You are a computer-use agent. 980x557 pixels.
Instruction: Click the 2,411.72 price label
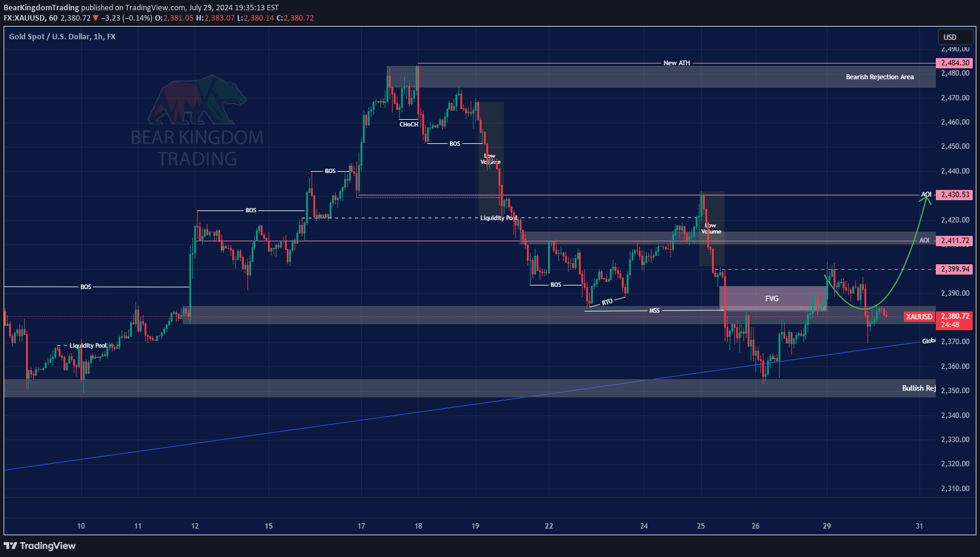coord(954,241)
